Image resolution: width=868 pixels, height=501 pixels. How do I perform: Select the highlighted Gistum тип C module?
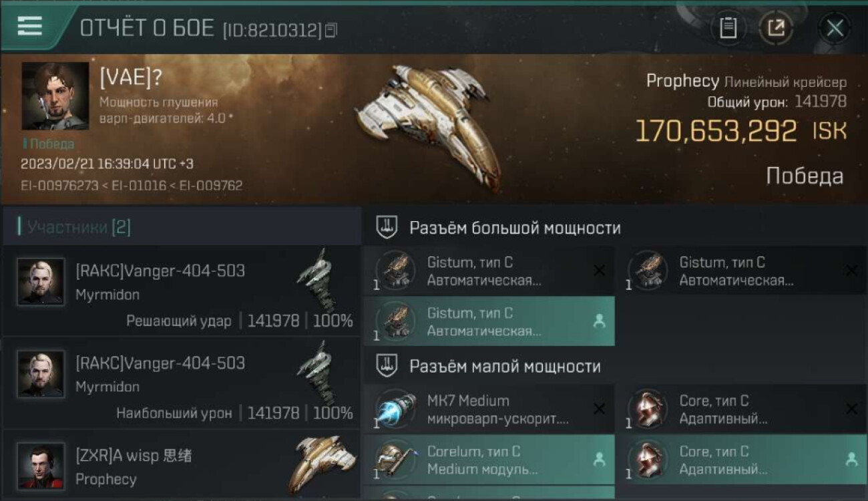point(489,321)
